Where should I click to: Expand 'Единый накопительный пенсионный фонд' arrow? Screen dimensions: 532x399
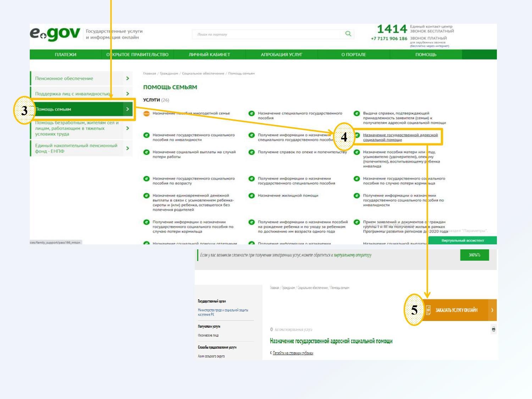127,148
